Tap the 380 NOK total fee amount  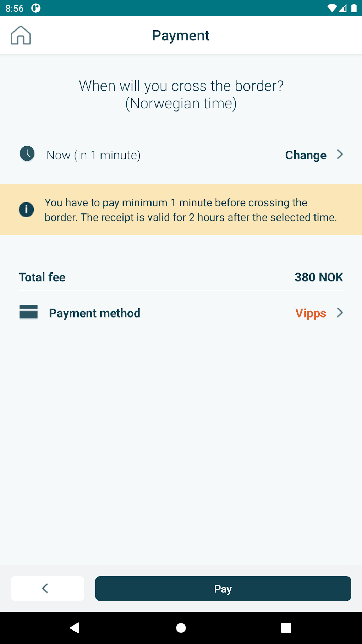click(318, 277)
